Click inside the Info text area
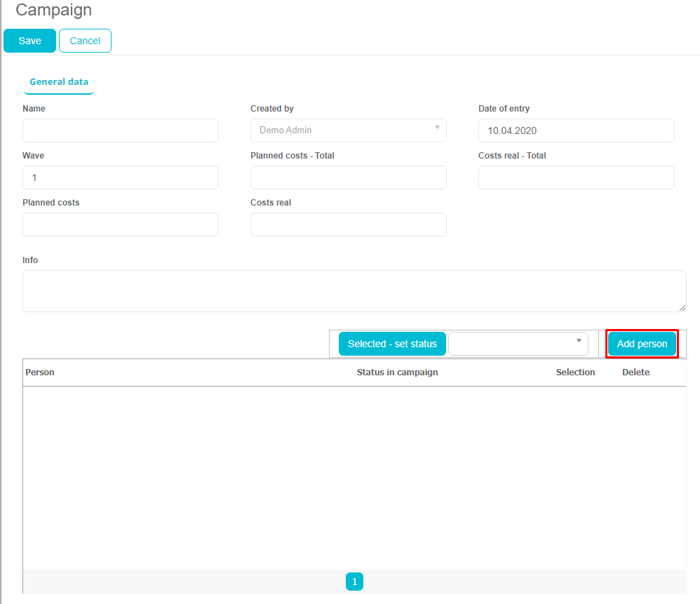The height and width of the screenshot is (604, 700). [x=354, y=290]
